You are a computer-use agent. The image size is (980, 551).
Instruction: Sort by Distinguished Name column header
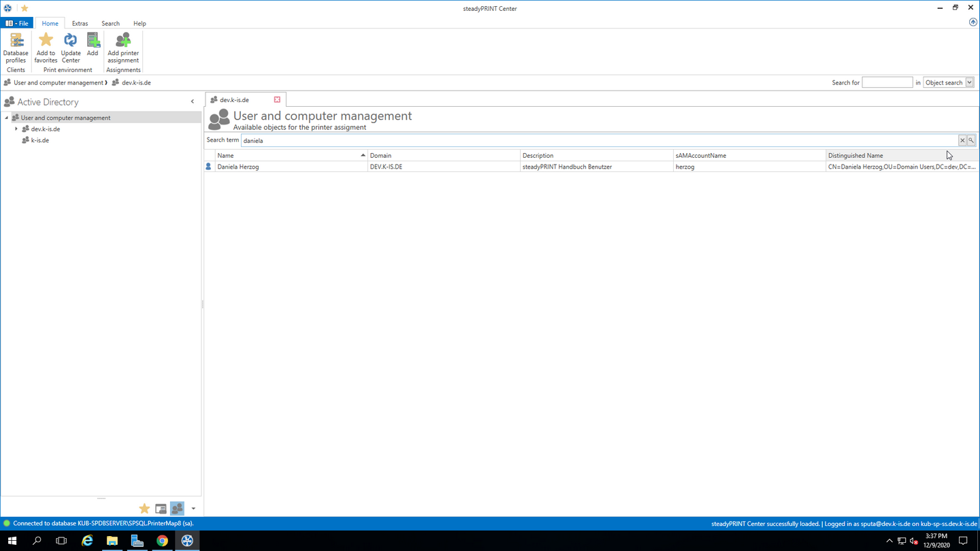902,156
